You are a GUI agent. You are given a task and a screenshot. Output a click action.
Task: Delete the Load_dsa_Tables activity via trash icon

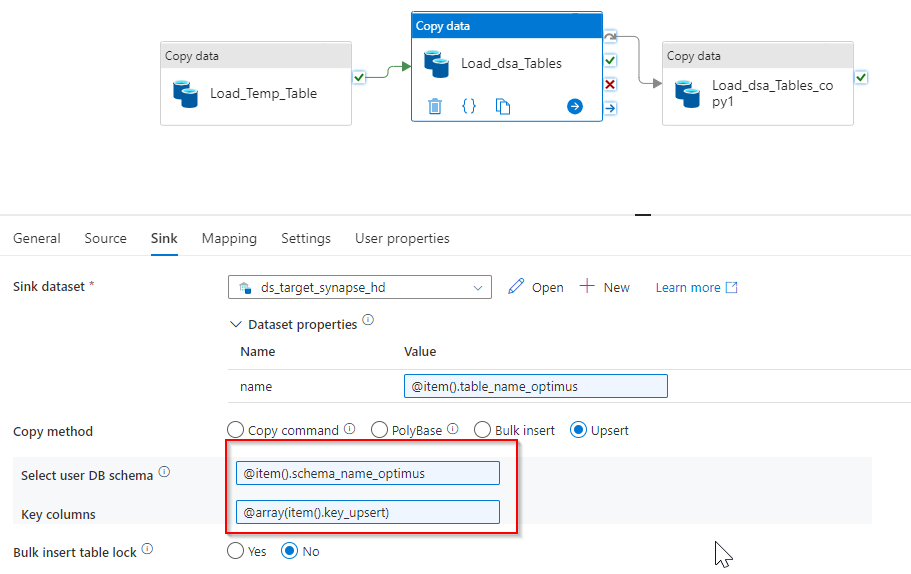(435, 106)
